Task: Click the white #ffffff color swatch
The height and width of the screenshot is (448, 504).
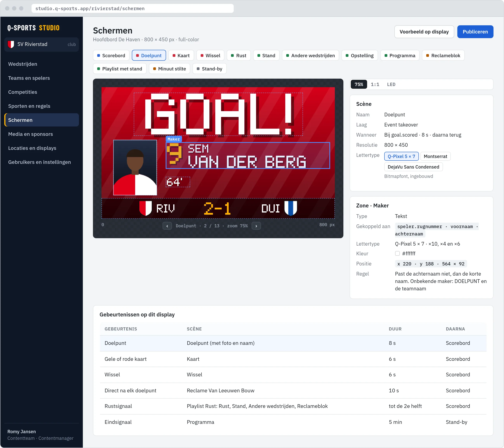Action: pyautogui.click(x=397, y=254)
